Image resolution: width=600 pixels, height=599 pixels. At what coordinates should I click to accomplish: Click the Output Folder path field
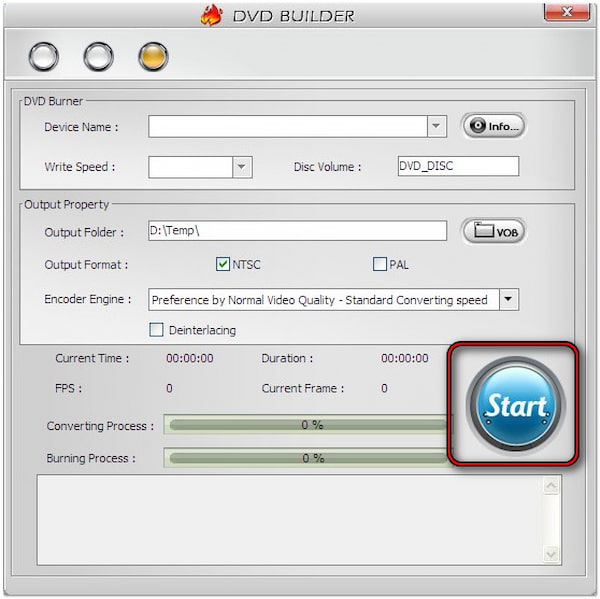point(297,231)
